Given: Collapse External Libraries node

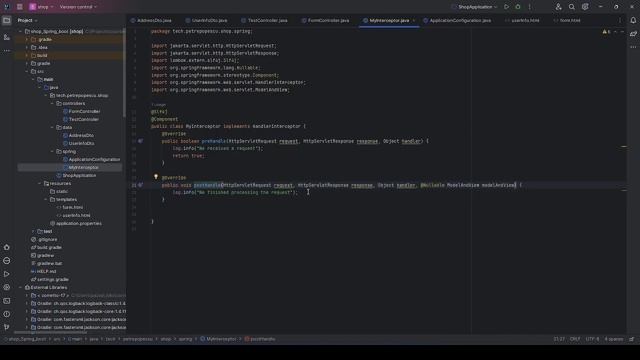Looking at the screenshot, I should pyautogui.click(x=20, y=287).
